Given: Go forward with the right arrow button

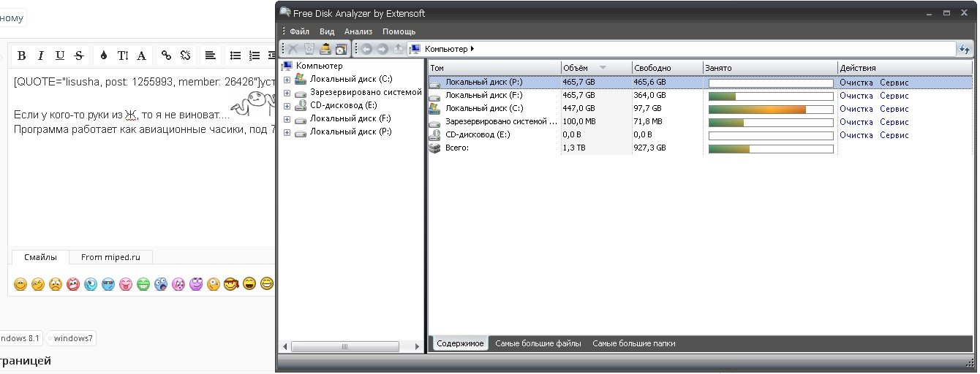Looking at the screenshot, I should tap(382, 49).
